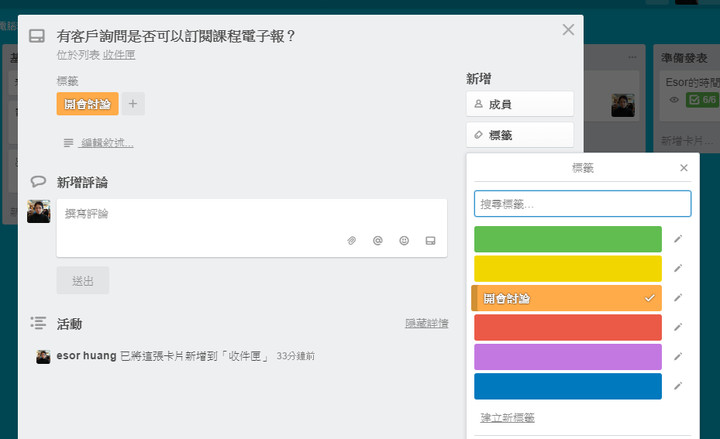Edit the yellow label with pencil icon

click(678, 268)
